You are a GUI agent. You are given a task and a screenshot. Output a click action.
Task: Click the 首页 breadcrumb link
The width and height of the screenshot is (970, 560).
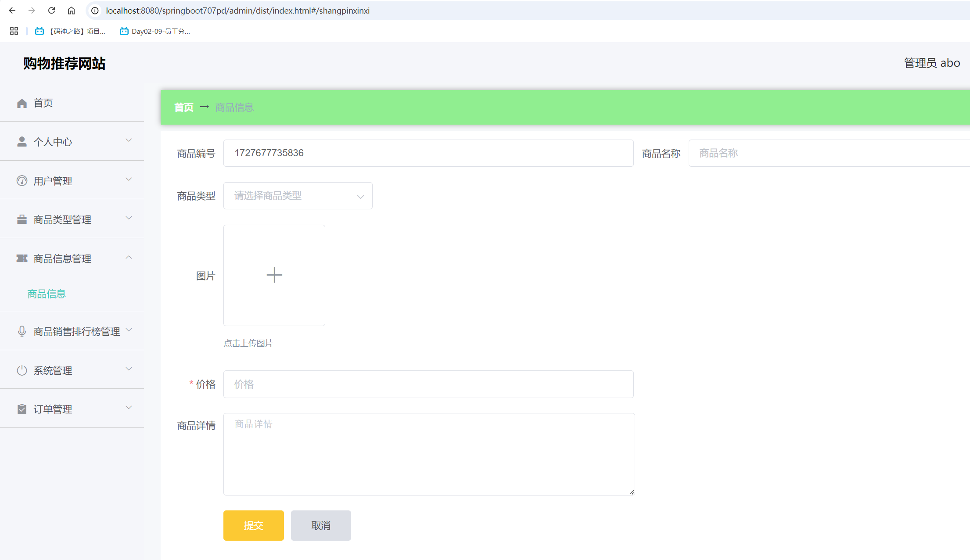click(183, 108)
